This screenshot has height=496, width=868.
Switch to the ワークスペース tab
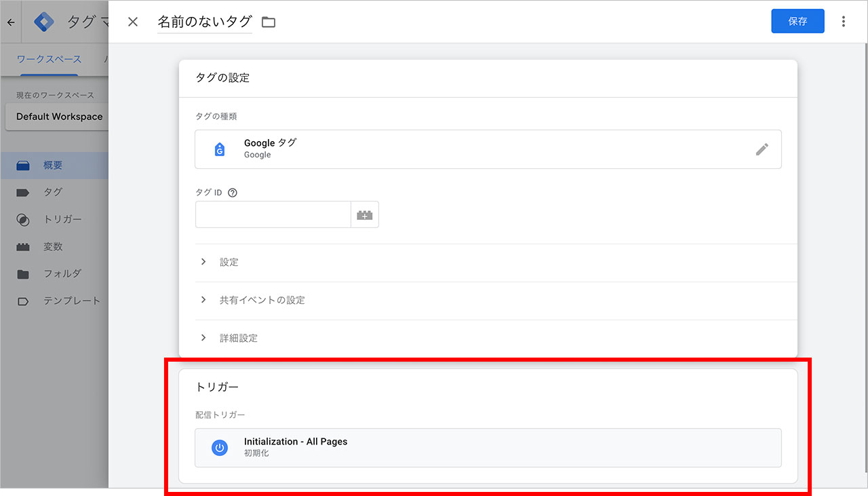pyautogui.click(x=48, y=59)
